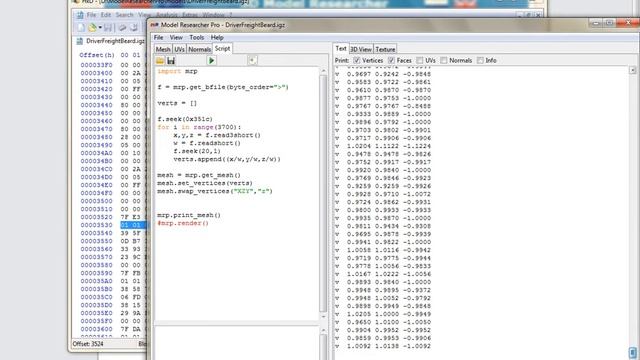
Task: Open the File menu in Model Researcher Pro
Action: click(x=158, y=38)
